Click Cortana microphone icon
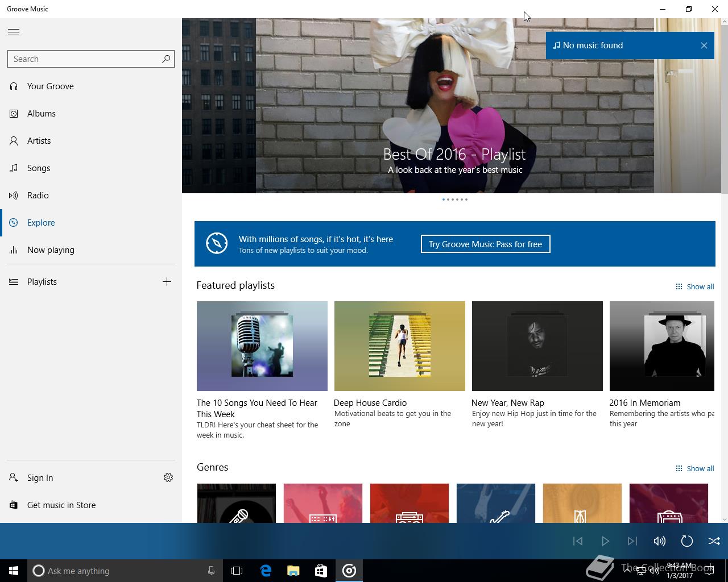Screen dimensions: 728x582 [211, 571]
